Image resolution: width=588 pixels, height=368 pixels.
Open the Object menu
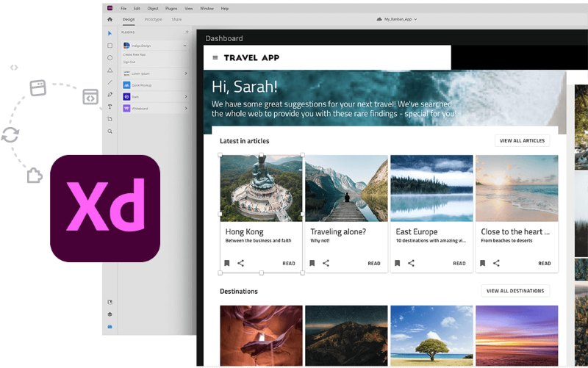153,8
